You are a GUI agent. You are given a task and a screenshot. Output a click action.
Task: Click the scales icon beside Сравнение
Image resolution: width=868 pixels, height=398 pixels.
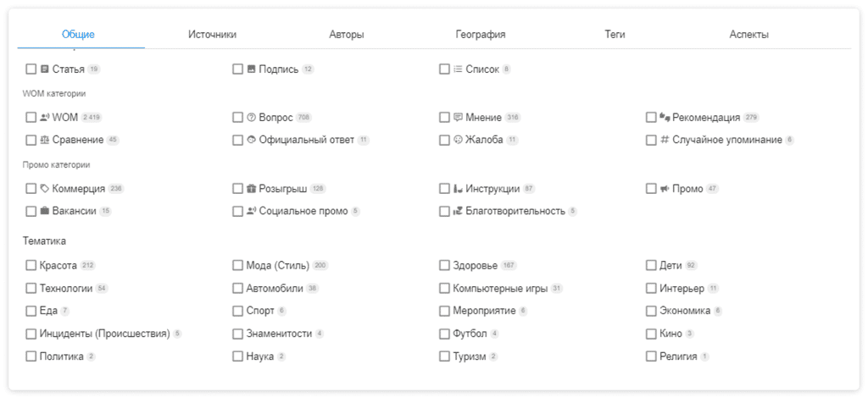pos(45,140)
